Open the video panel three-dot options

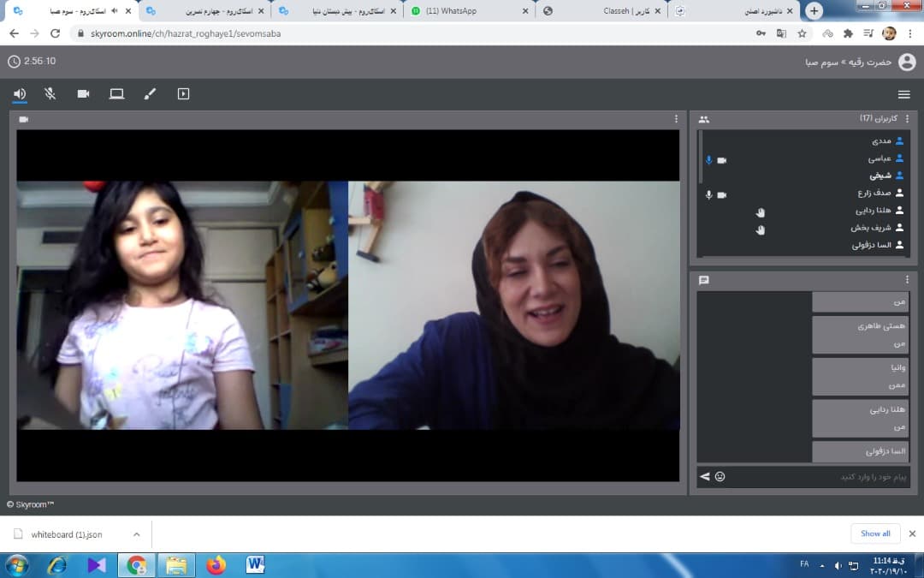pyautogui.click(x=676, y=119)
